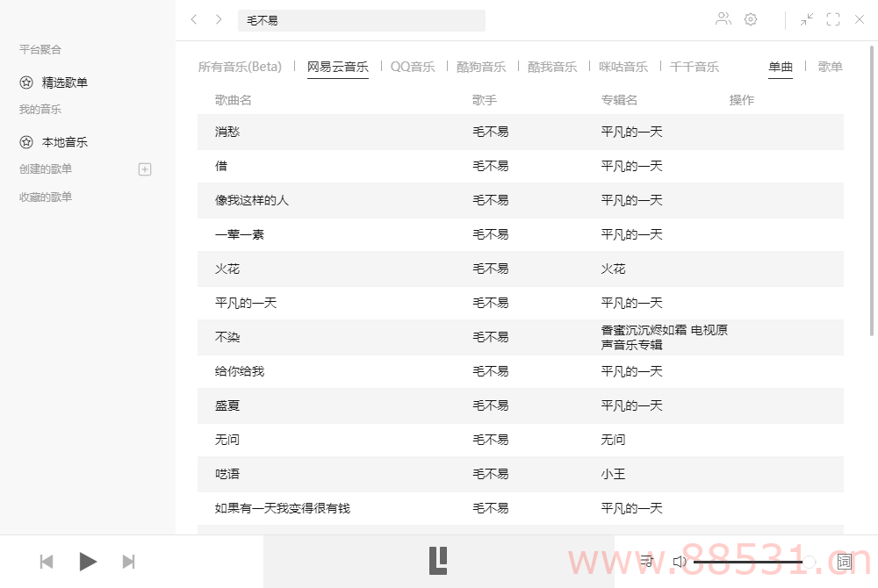Mute with the speaker icon

click(x=680, y=561)
